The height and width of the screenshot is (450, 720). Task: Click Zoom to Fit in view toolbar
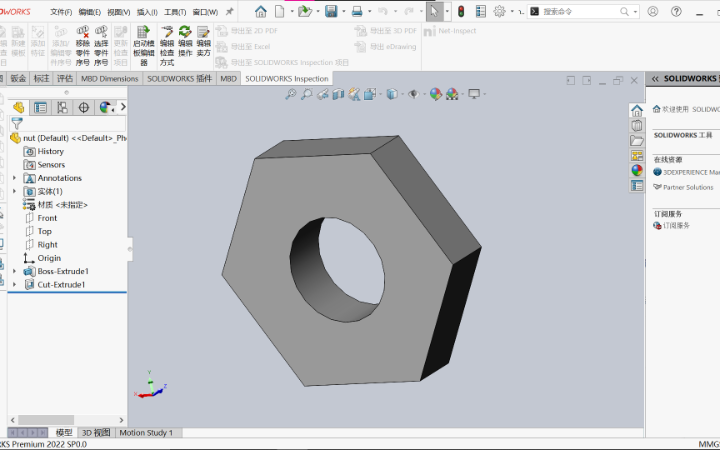290,94
